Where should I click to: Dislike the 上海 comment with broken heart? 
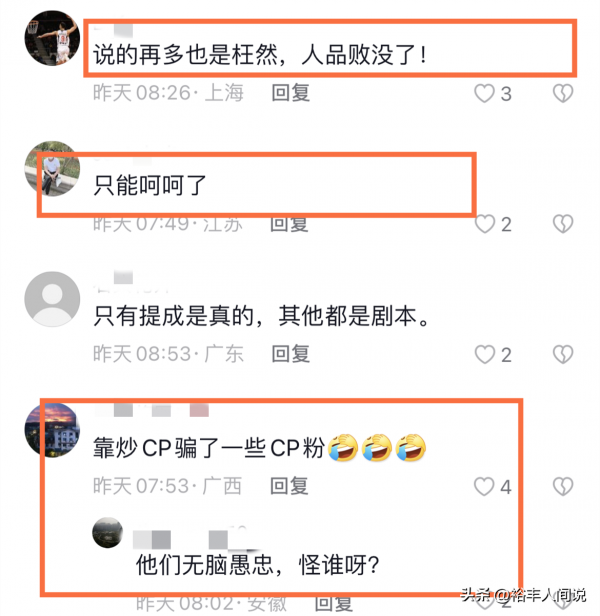[x=563, y=94]
